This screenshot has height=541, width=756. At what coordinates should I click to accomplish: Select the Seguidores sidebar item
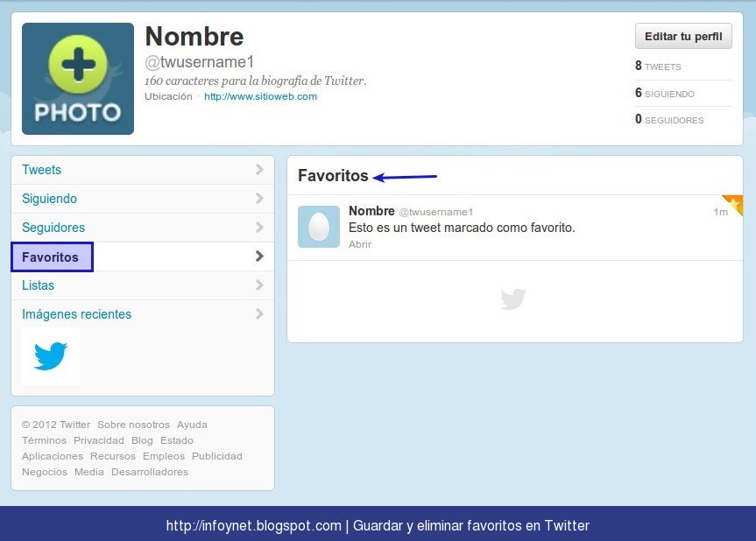tap(143, 228)
